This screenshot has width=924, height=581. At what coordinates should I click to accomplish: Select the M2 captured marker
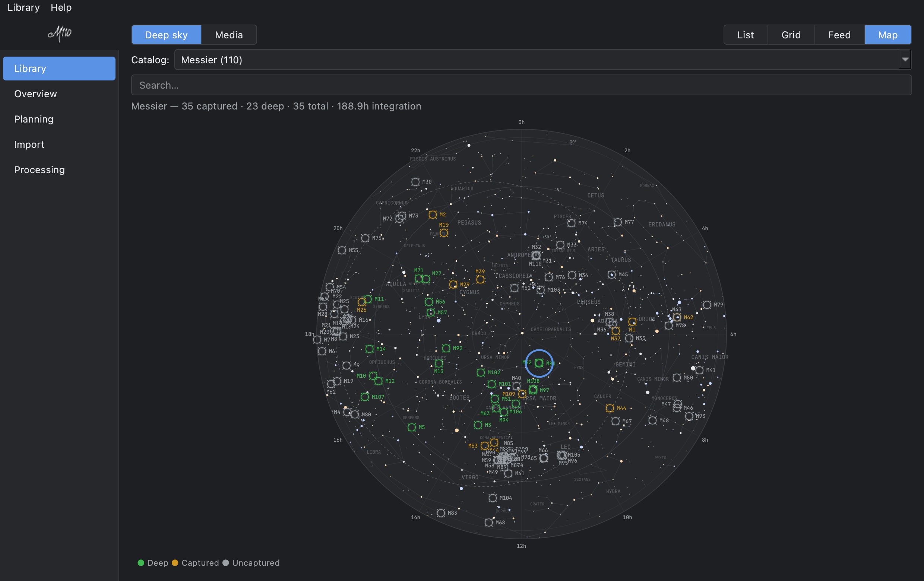[433, 215]
